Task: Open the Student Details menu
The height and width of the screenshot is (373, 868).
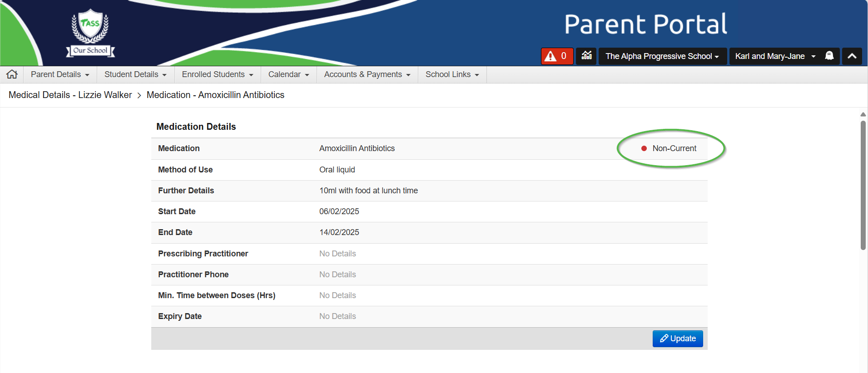Action: click(135, 74)
